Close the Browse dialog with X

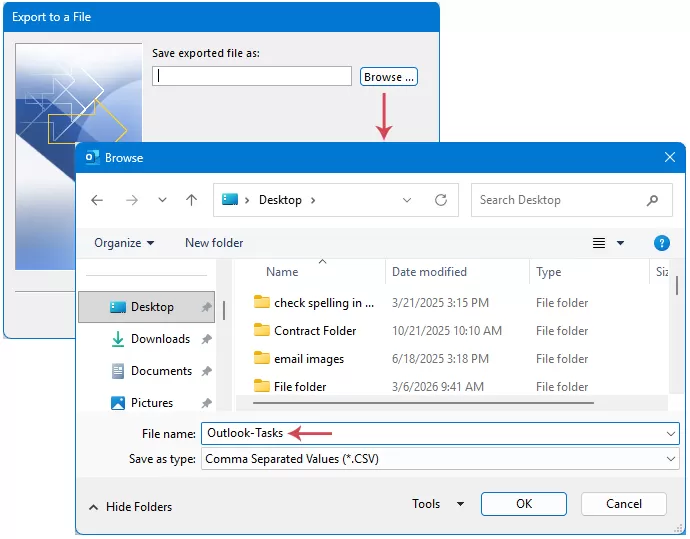click(x=670, y=157)
